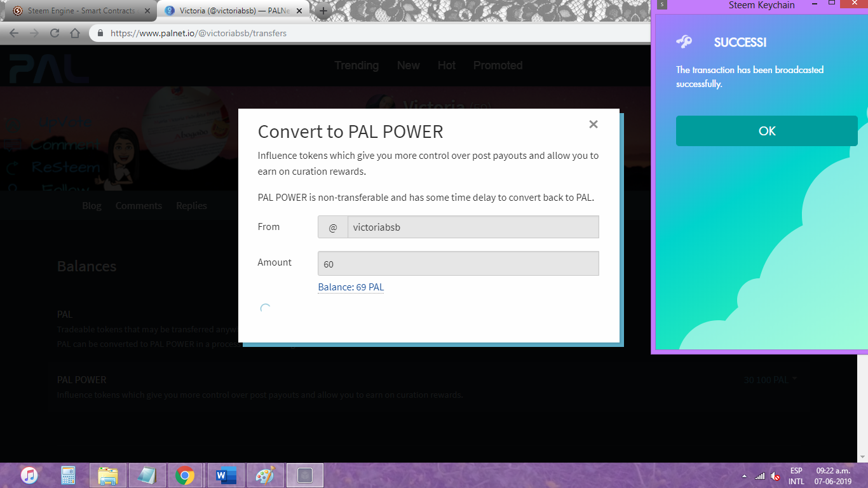Click the @ symbol prefix in From field
Screen dimensions: 868x488
[x=333, y=227]
